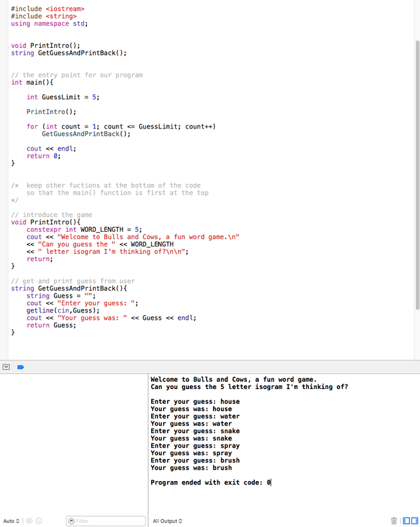Click the 'string Guess = "";' code line
Viewport: 420px width, 527px height.
[x=61, y=296]
